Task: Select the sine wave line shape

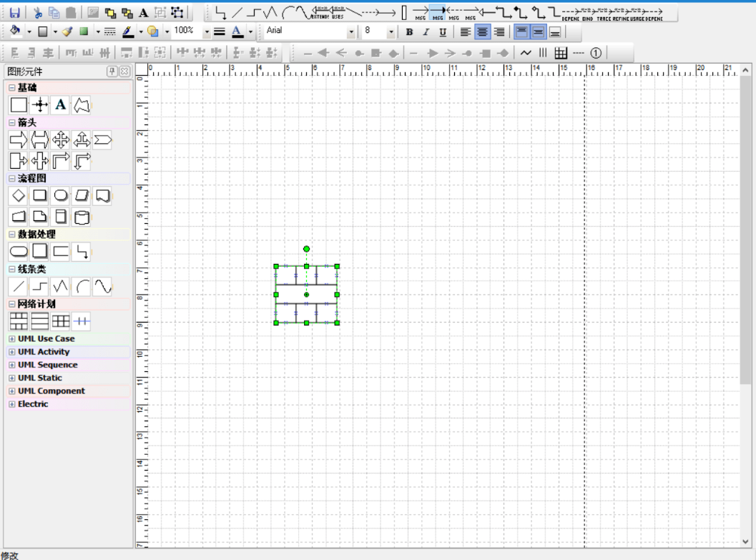Action: (x=103, y=287)
